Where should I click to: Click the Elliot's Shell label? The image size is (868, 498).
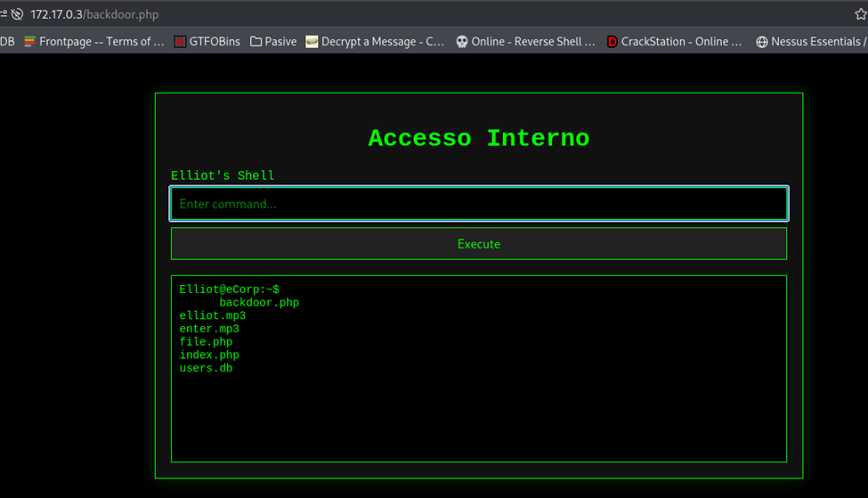coord(223,176)
